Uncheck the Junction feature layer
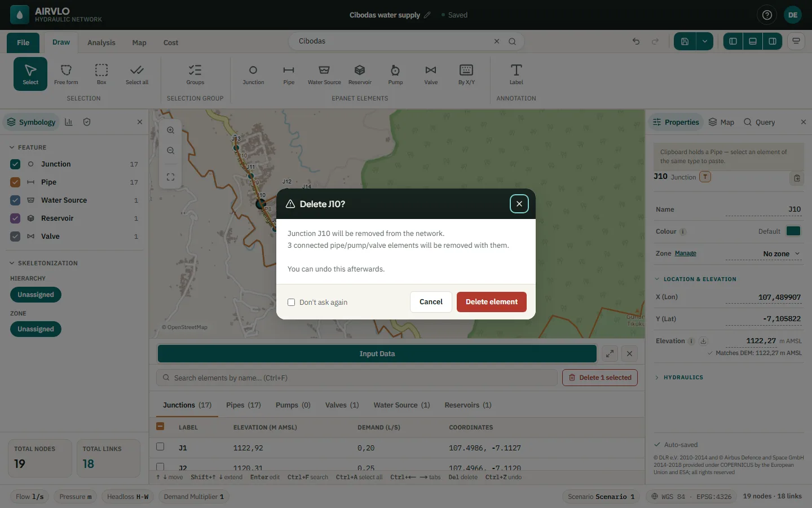Viewport: 812px width, 508px height. [15, 164]
